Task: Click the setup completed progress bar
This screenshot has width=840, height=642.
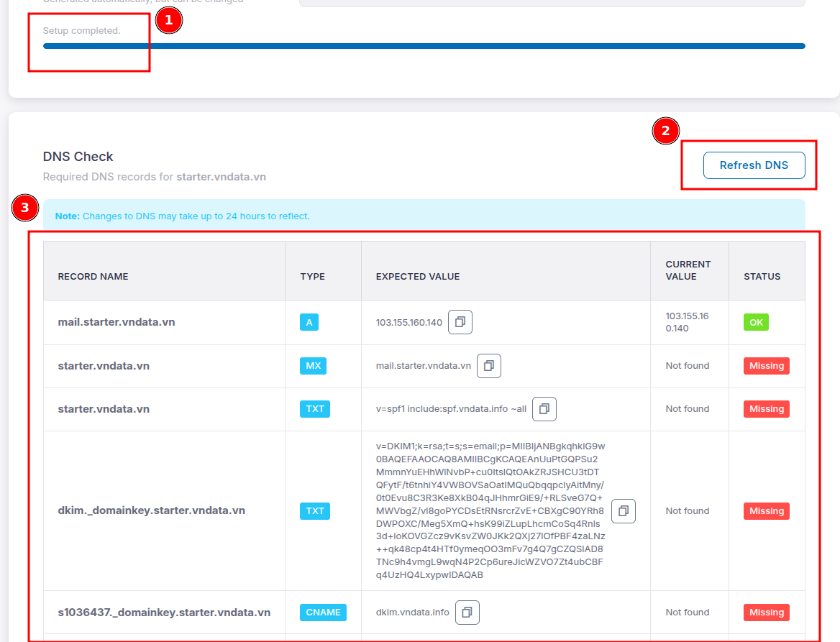Action: (424, 46)
